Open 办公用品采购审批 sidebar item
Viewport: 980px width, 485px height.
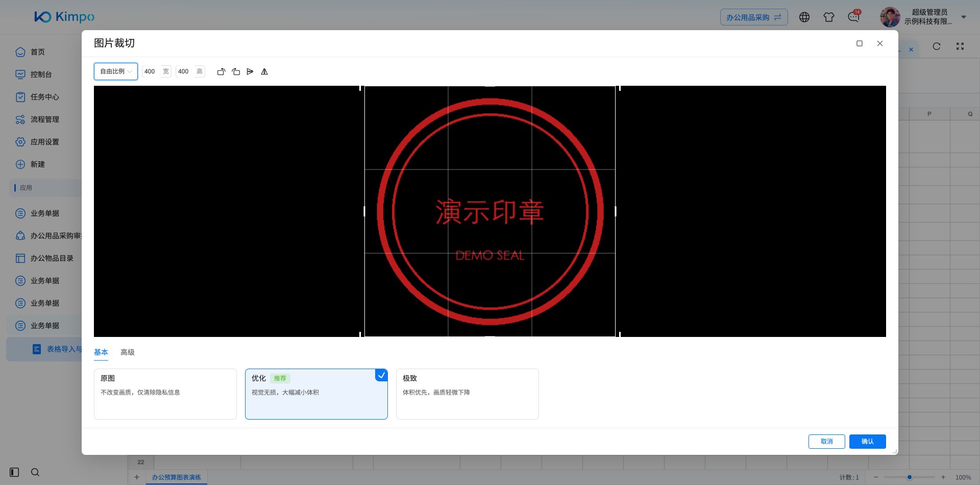pos(48,236)
